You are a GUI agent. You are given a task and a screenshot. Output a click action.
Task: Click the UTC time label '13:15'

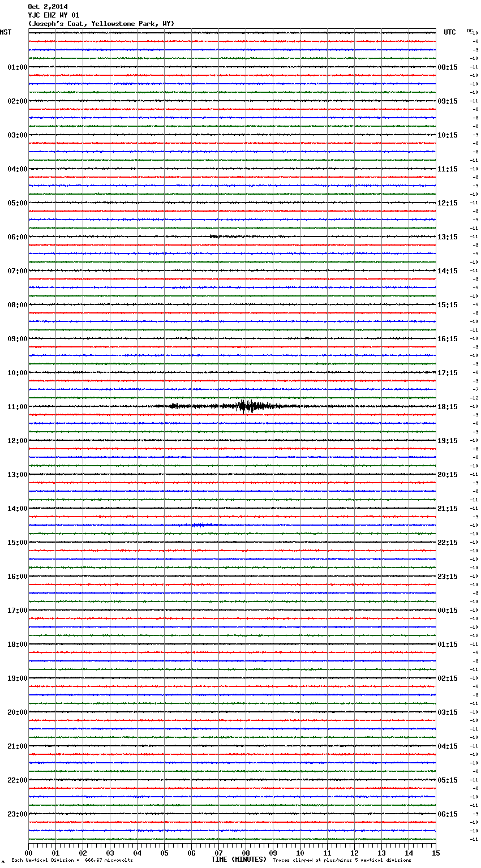(448, 237)
